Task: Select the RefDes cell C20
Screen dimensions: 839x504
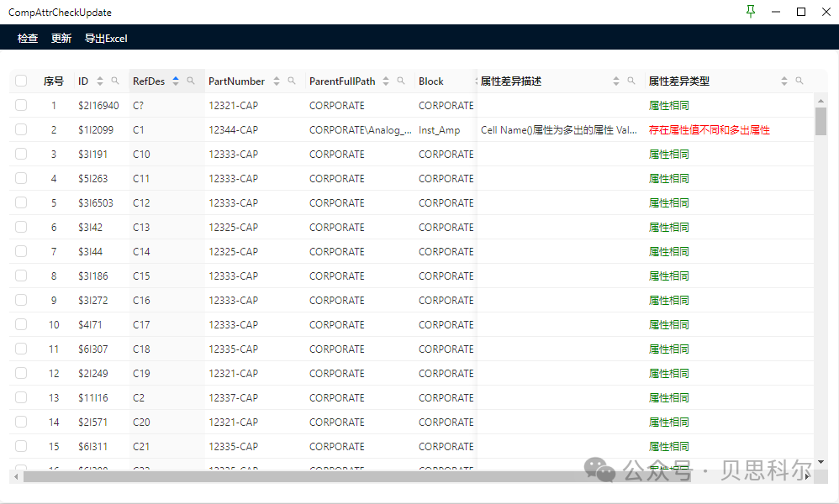Action: pyautogui.click(x=141, y=423)
